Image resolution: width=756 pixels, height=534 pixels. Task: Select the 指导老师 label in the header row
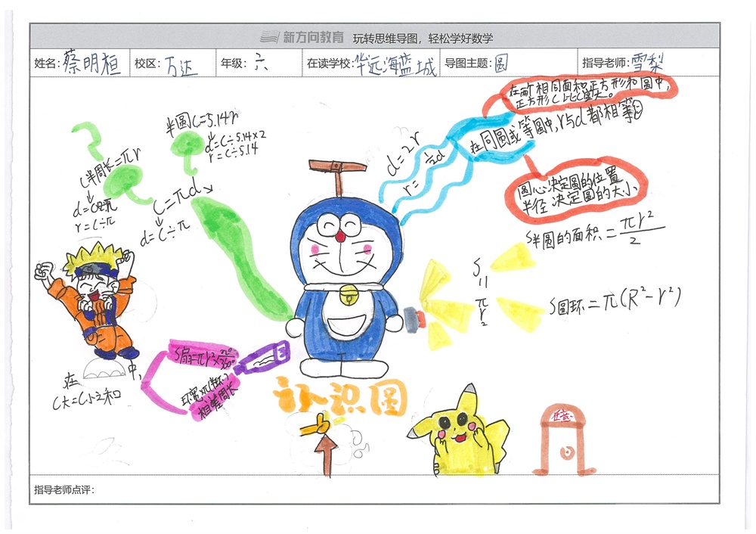coord(606,64)
